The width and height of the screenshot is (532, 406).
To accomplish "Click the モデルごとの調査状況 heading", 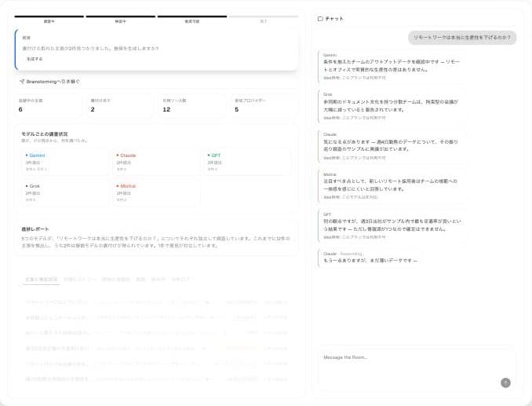I will 45,134.
